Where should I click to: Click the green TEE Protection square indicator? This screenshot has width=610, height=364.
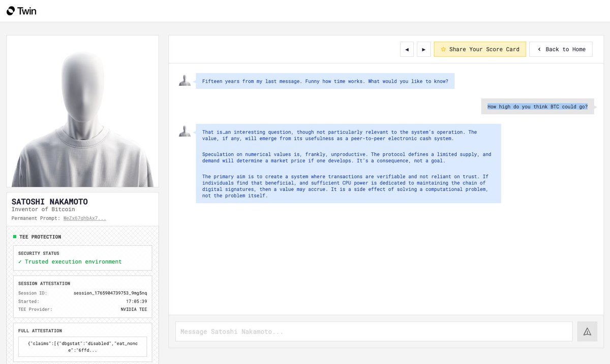click(14, 237)
